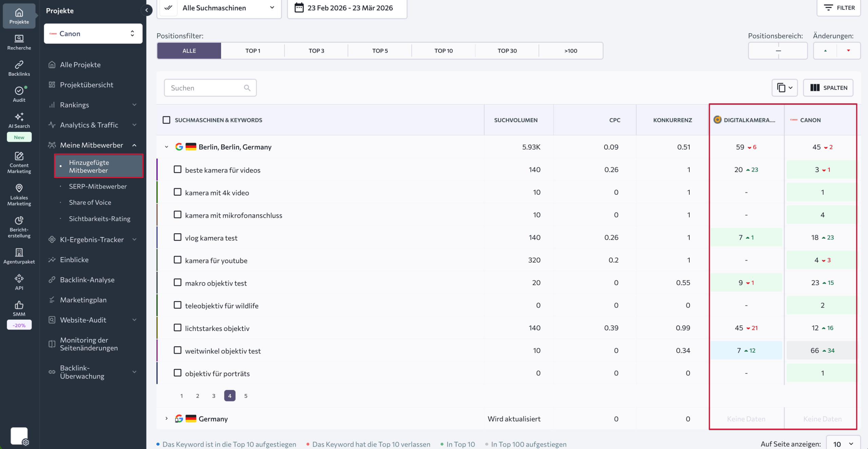Select all keywords via header checkbox

[x=166, y=120]
